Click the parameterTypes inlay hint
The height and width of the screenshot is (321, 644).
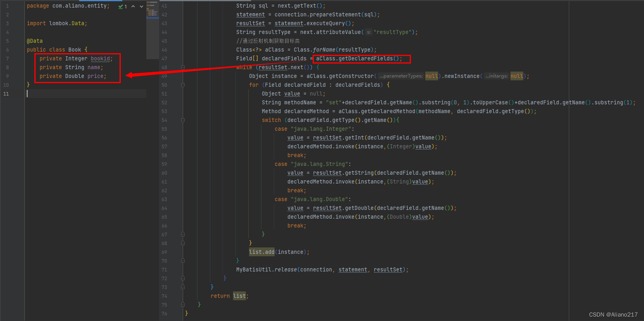tap(401, 76)
